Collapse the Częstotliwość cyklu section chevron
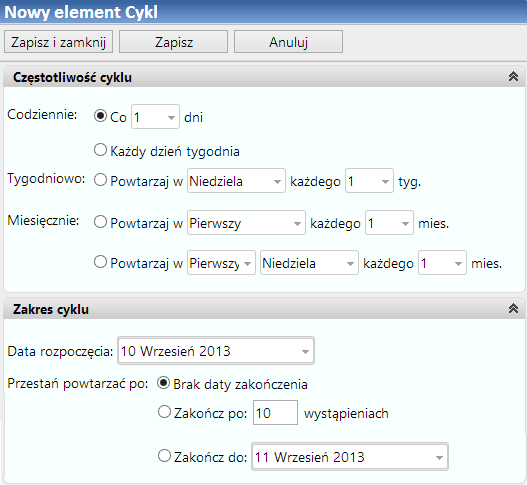Viewport: 527px width, 485px height. 513,77
